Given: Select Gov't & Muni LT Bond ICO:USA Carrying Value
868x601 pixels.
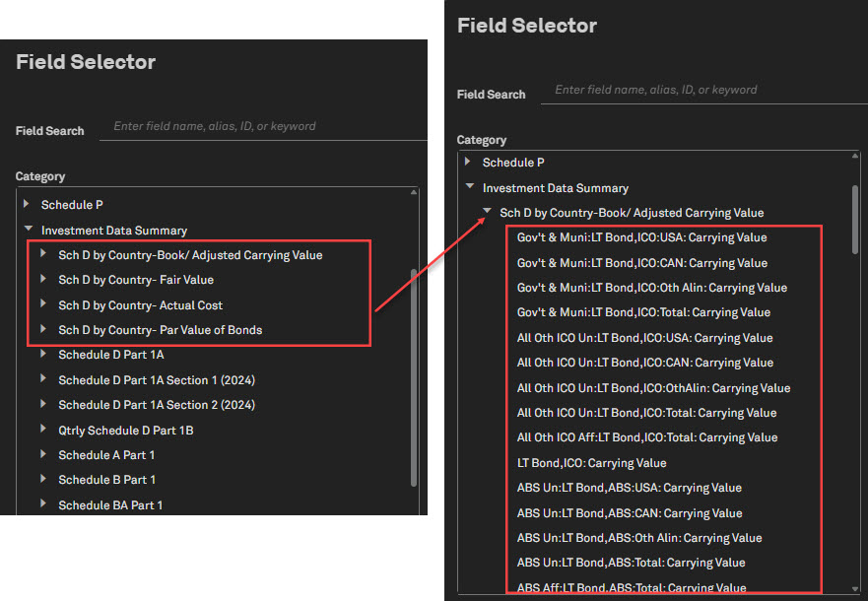Looking at the screenshot, I should [x=641, y=237].
